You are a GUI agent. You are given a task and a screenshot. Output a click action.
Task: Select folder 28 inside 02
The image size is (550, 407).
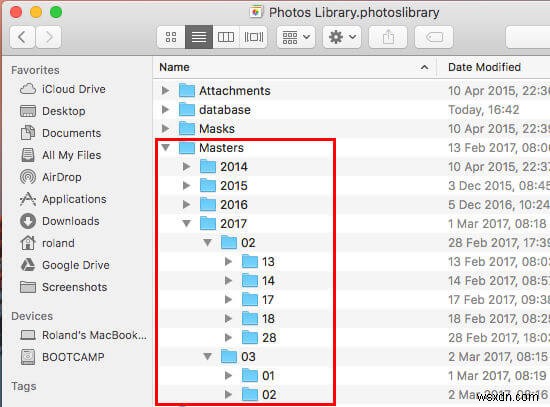click(259, 337)
